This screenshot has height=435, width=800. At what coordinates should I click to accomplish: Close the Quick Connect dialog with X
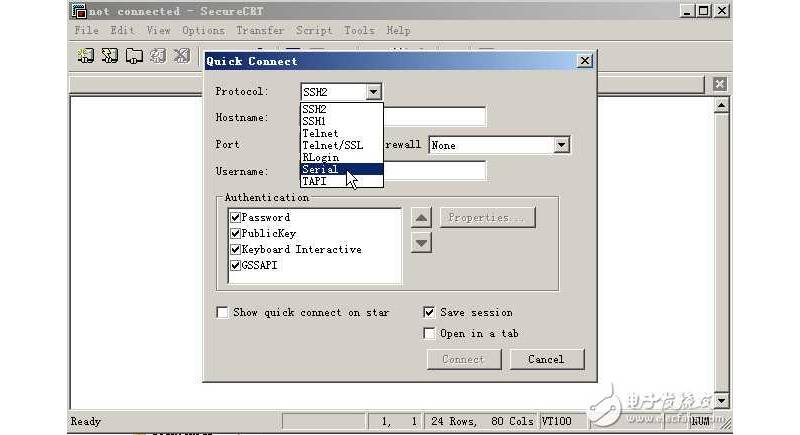[585, 61]
